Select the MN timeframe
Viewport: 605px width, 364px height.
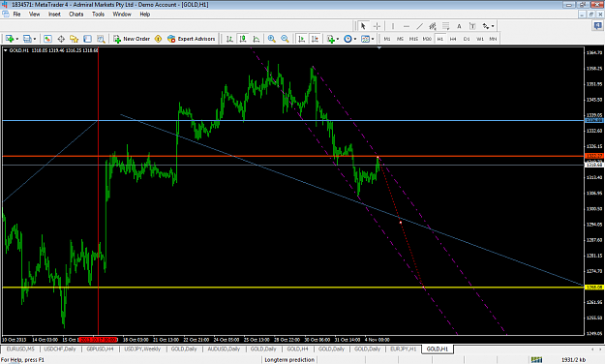pyautogui.click(x=493, y=39)
